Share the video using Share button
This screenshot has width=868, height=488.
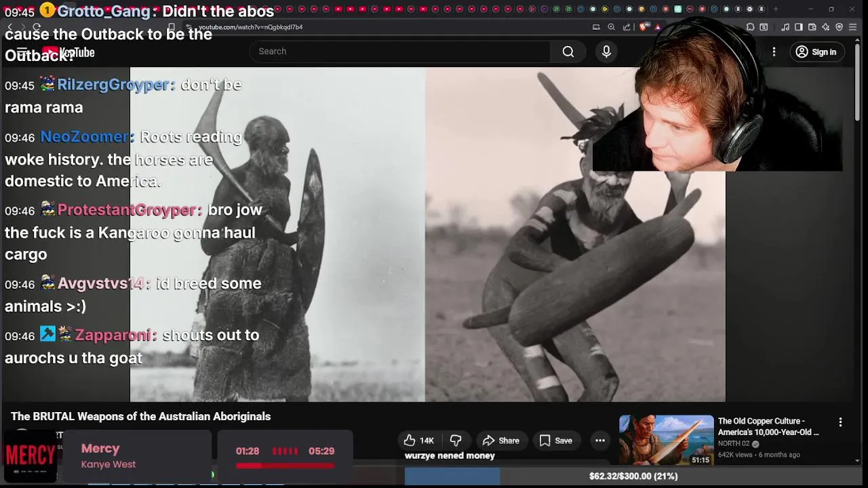click(x=500, y=441)
